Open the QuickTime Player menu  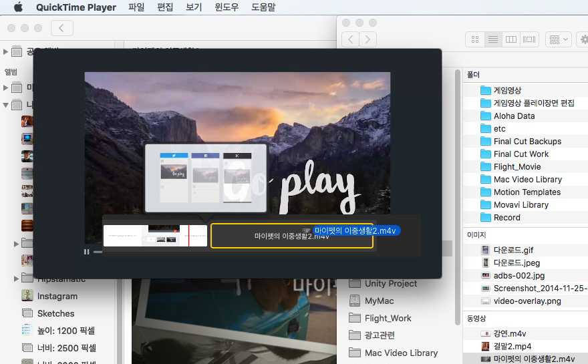[76, 7]
